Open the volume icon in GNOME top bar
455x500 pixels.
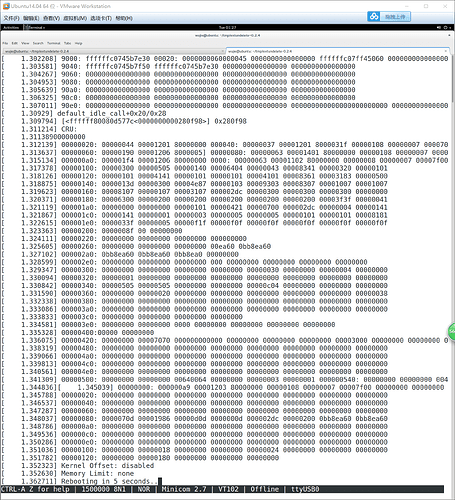(x=439, y=27)
